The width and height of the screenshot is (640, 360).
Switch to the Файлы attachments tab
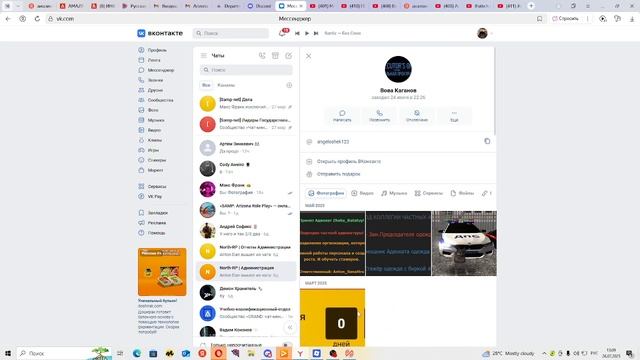[462, 193]
